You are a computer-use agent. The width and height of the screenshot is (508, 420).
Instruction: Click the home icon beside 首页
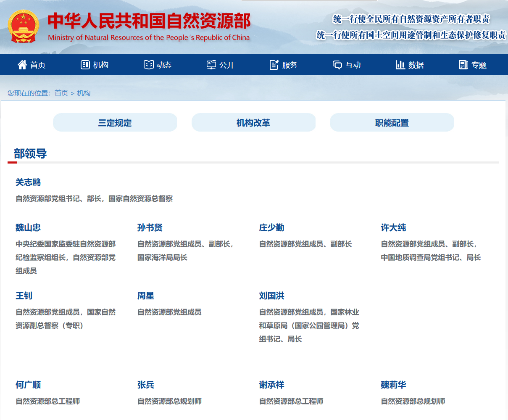pos(22,65)
